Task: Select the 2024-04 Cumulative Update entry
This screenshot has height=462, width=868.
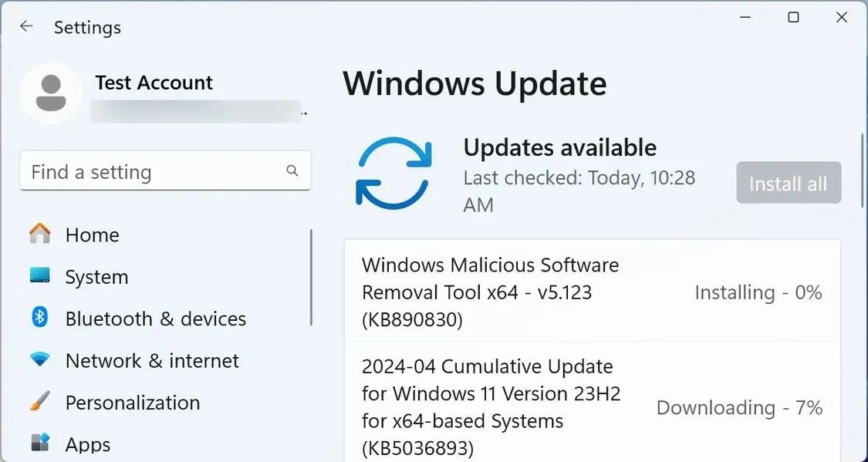Action: 491,407
